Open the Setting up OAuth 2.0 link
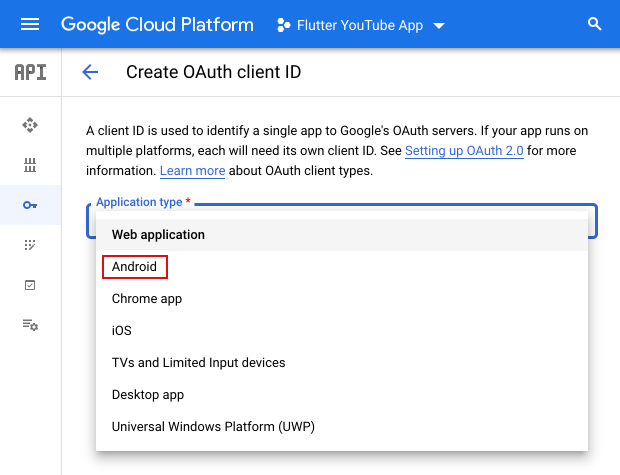The image size is (620, 475). [x=464, y=151]
